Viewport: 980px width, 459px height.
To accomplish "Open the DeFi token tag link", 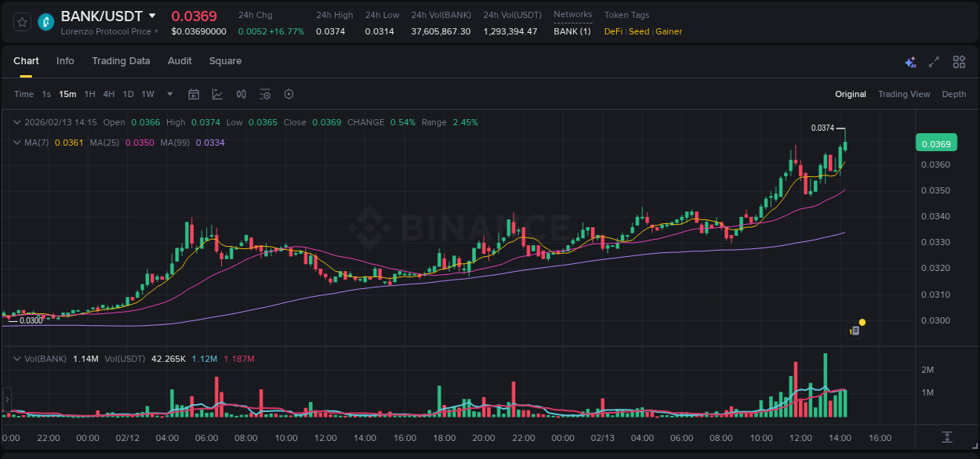I will click(x=612, y=32).
